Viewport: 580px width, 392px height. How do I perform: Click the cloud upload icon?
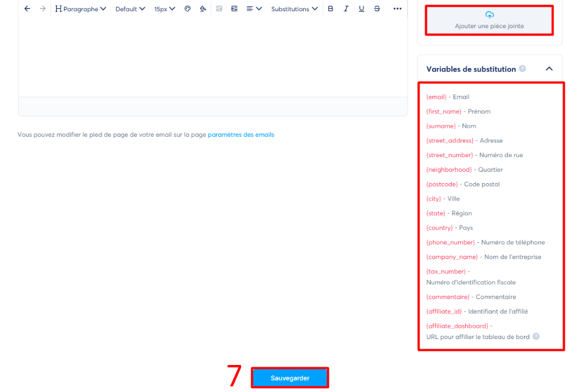pos(489,15)
